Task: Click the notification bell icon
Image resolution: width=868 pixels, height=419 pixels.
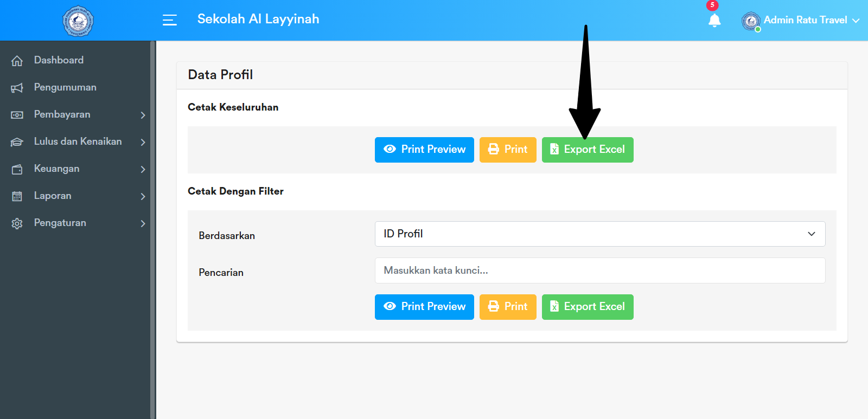Action: pyautogui.click(x=714, y=21)
